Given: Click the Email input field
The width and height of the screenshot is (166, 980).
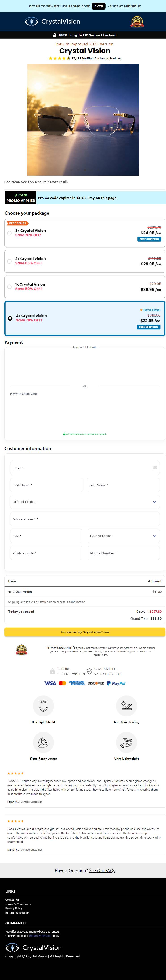Looking at the screenshot, I should pyautogui.click(x=85, y=468).
